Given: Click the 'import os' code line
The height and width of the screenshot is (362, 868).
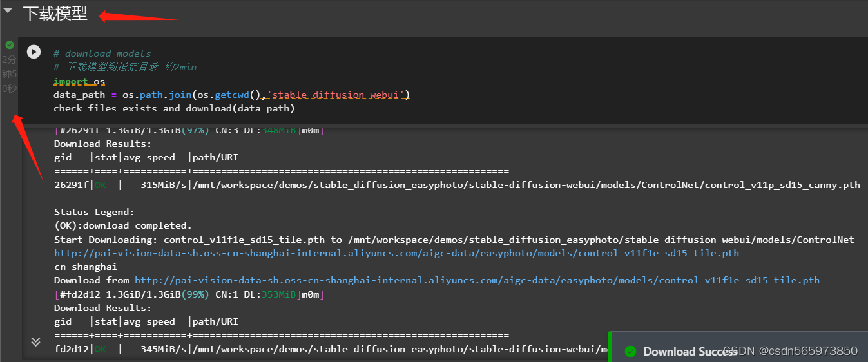Looking at the screenshot, I should tap(79, 81).
